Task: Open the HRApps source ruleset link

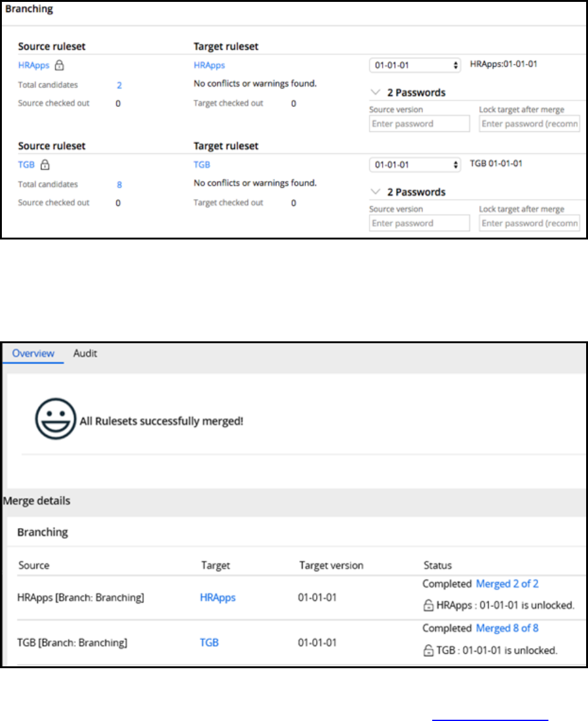Action: pos(33,65)
